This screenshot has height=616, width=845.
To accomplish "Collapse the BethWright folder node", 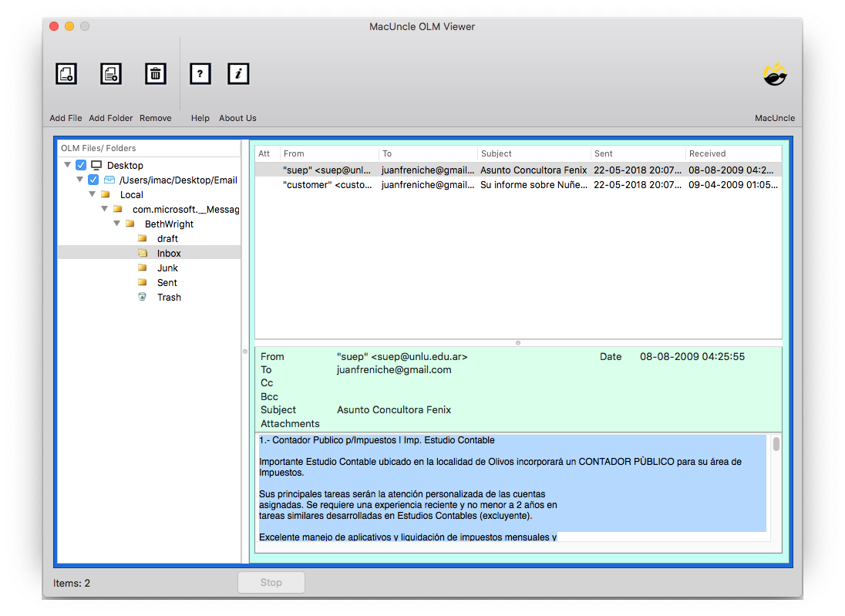I will tap(117, 224).
